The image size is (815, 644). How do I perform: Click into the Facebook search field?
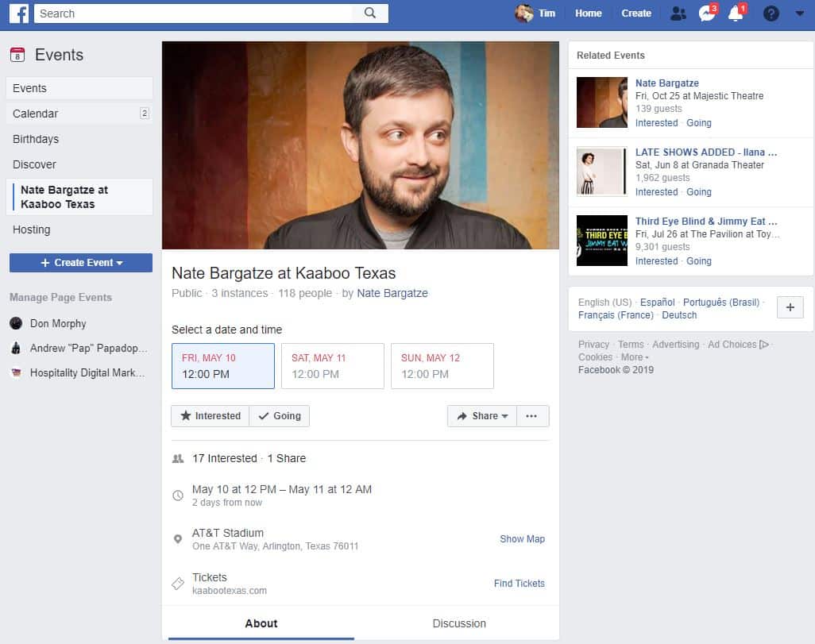[x=193, y=13]
